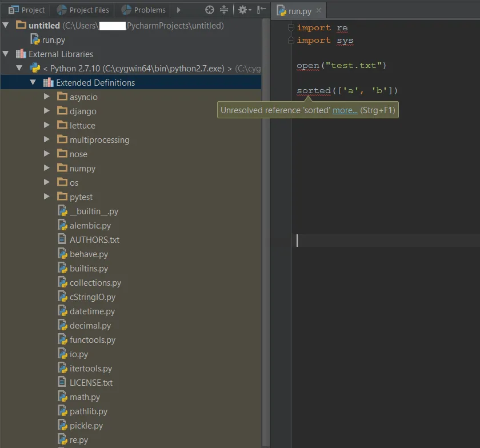Click the 'more...' link in the tooltip

coord(345,110)
